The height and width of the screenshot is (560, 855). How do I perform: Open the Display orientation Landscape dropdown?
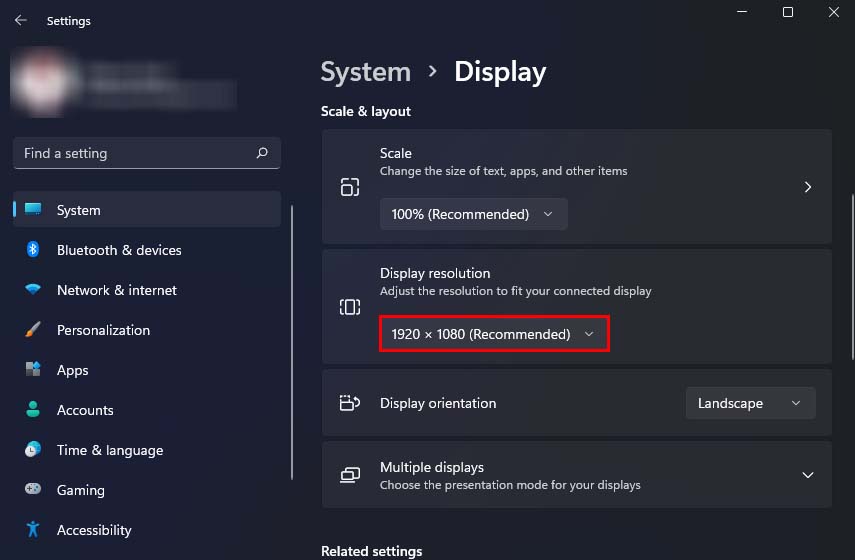click(750, 403)
